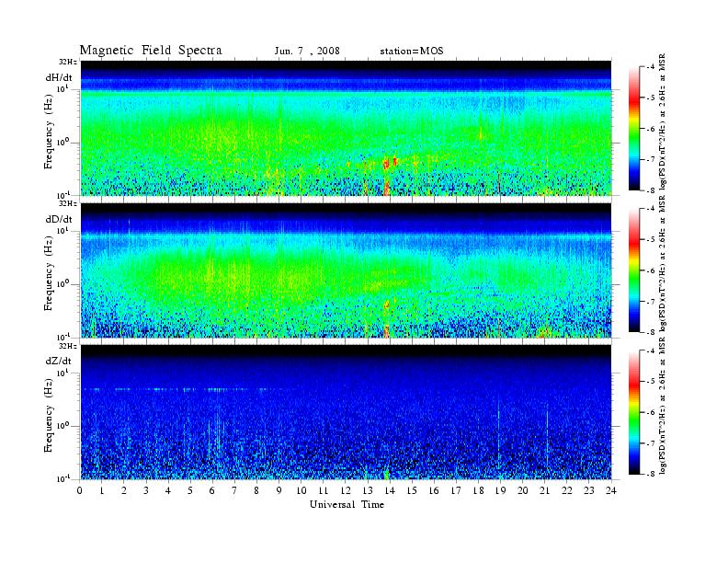The height and width of the screenshot is (563, 728).
Task: Click the dH/dt spectrogram color bar
Action: [x=634, y=129]
